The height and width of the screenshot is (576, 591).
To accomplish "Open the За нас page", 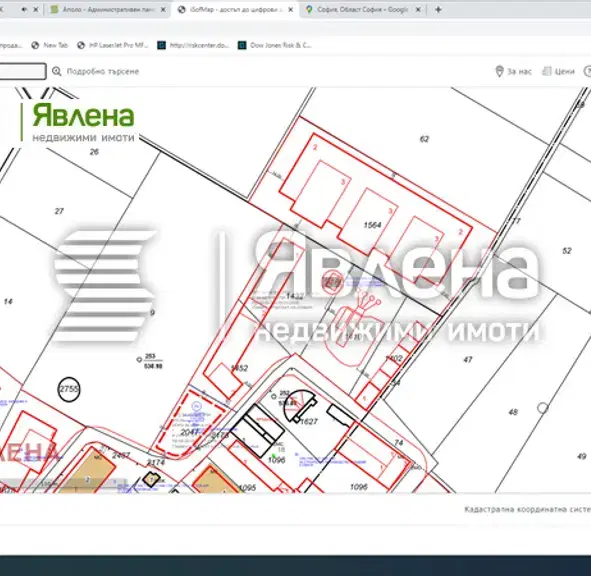I will pyautogui.click(x=519, y=72).
